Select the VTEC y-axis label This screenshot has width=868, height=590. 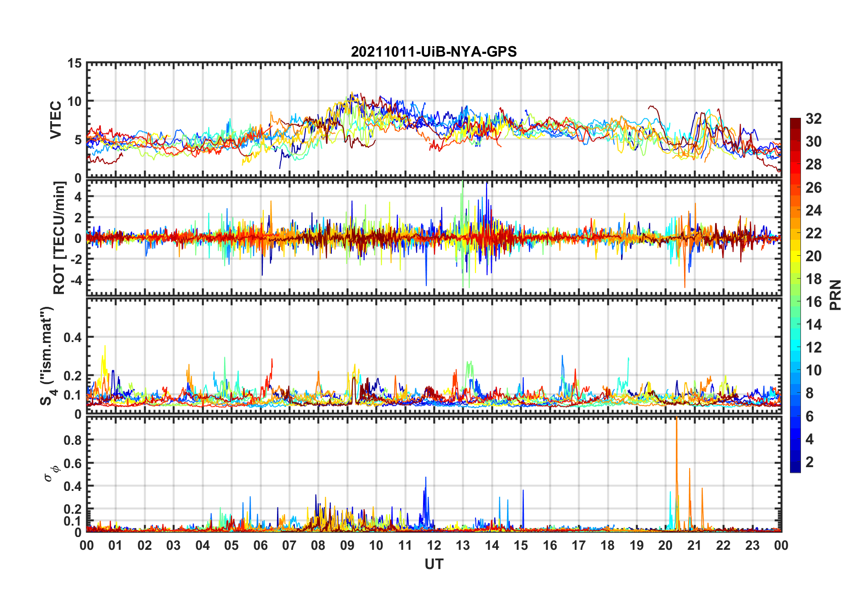[56, 120]
